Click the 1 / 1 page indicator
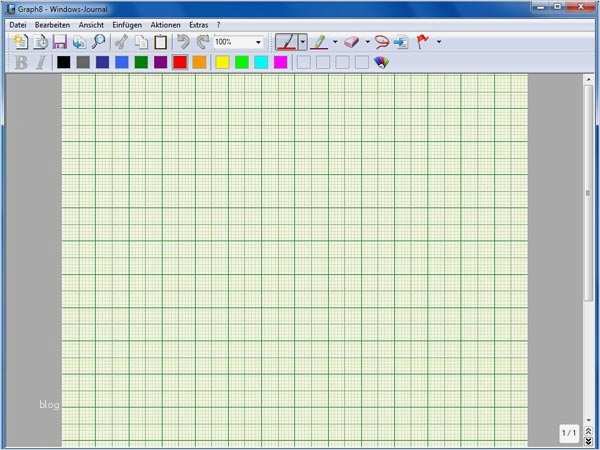 click(x=569, y=433)
